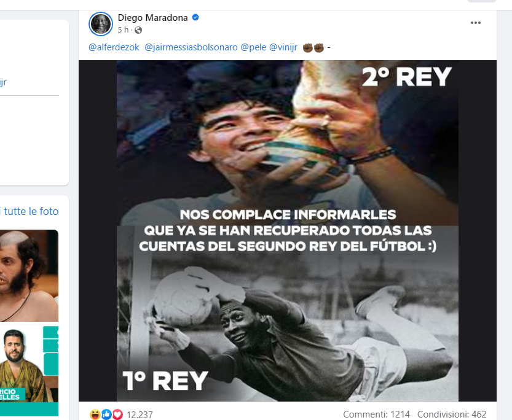Click the 5 h post timestamp
Screen dimensions: 512x420
(123, 29)
